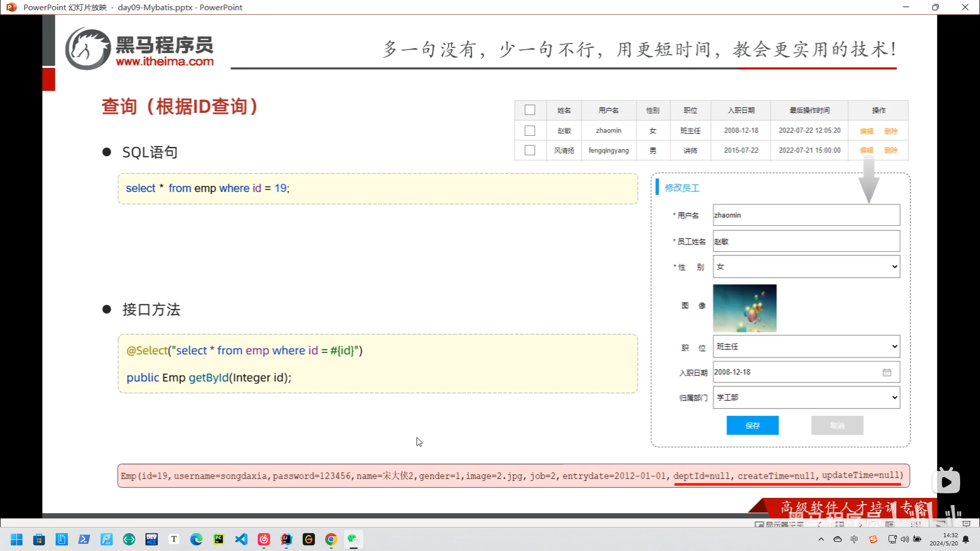Click the 姓名 column header

pos(564,110)
